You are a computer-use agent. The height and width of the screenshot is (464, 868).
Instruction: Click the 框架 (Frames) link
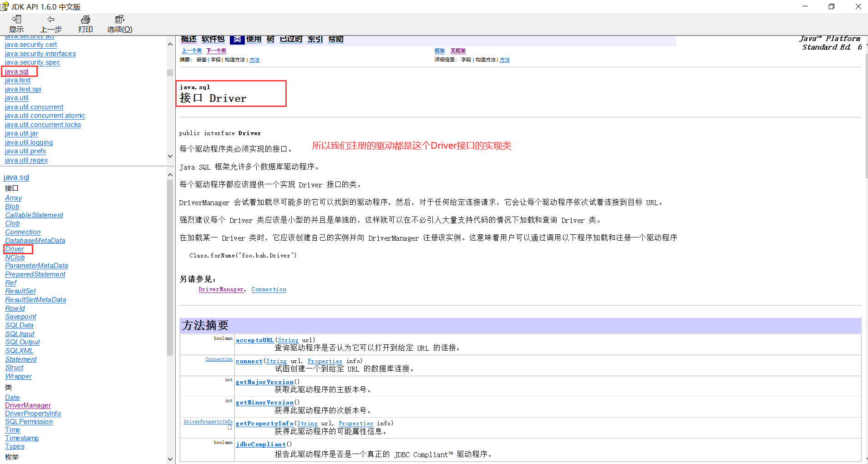(440, 51)
